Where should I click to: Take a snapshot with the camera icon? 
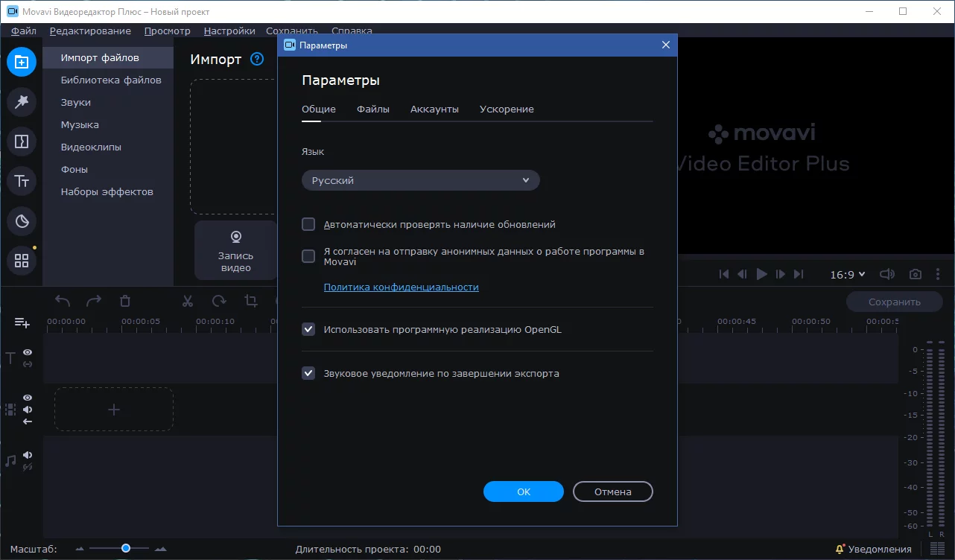[x=916, y=274]
